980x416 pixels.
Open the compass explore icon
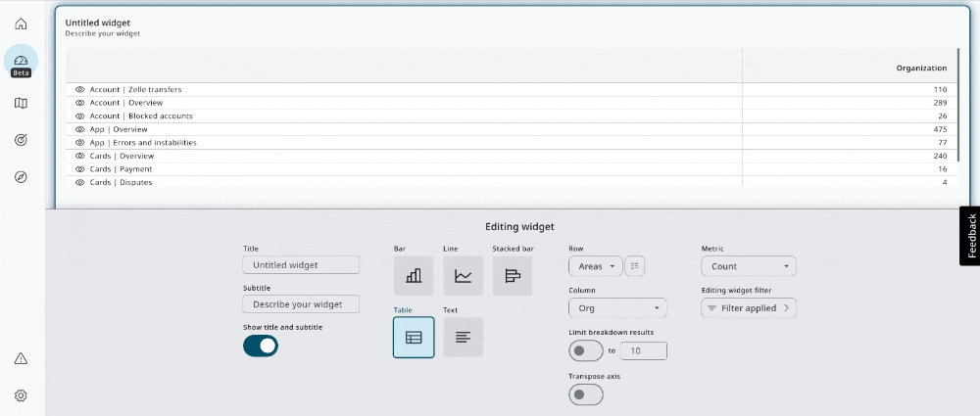(21, 177)
